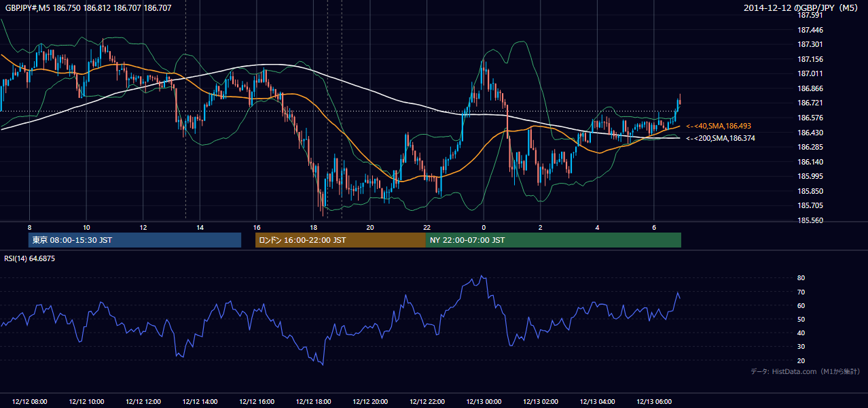
Task: Click the 12/12 12:00 time axis label
Action: click(x=143, y=402)
